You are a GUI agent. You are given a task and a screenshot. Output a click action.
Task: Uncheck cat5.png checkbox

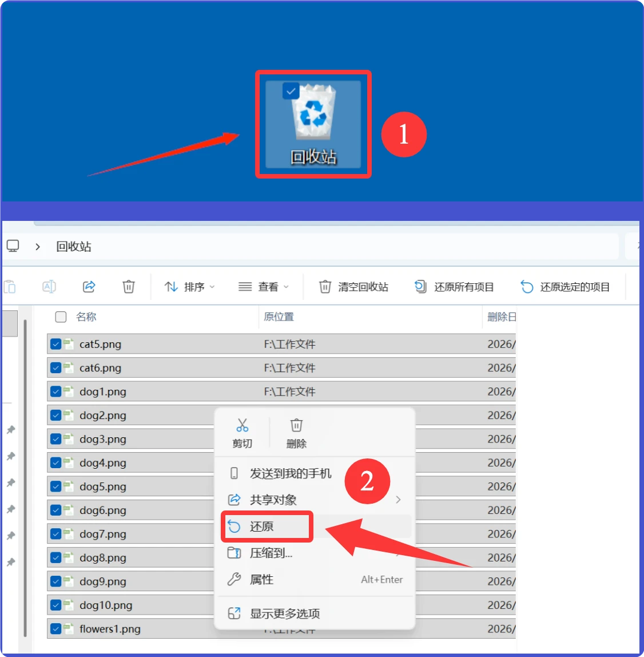tap(55, 344)
